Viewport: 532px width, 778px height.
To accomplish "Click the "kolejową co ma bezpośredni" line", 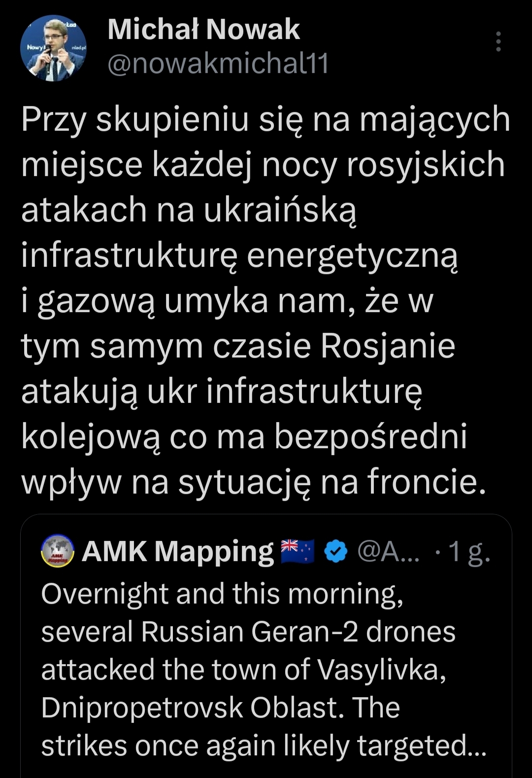I will pos(244,437).
